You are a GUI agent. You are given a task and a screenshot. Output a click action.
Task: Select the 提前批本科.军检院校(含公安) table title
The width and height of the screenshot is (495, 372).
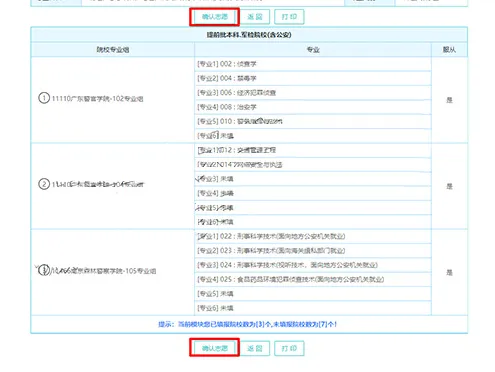pos(249,35)
